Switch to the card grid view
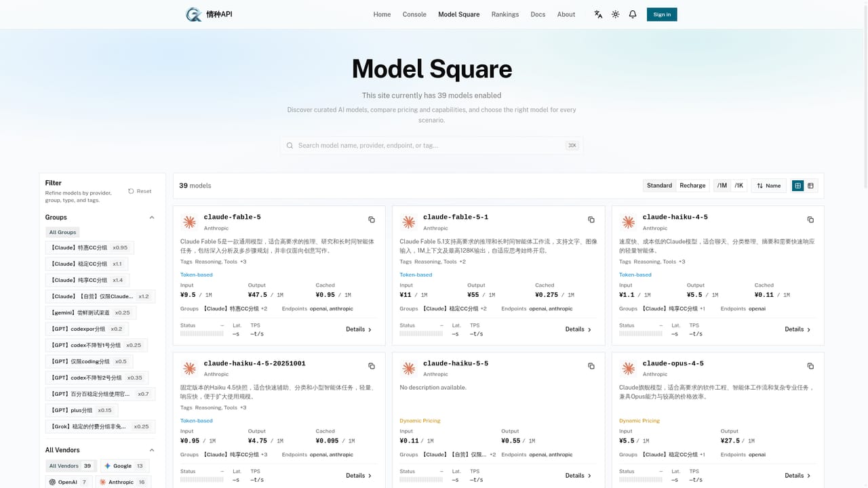The width and height of the screenshot is (868, 488). click(798, 186)
